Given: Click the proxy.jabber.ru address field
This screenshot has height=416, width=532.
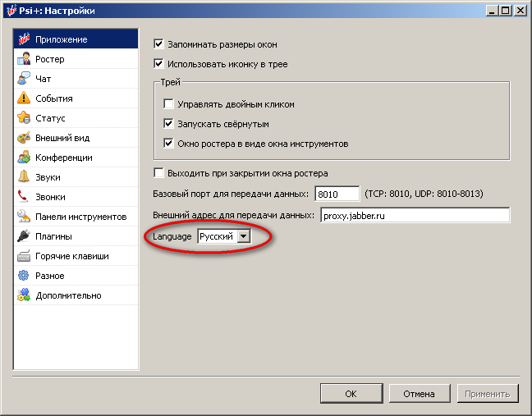Looking at the screenshot, I should (414, 215).
